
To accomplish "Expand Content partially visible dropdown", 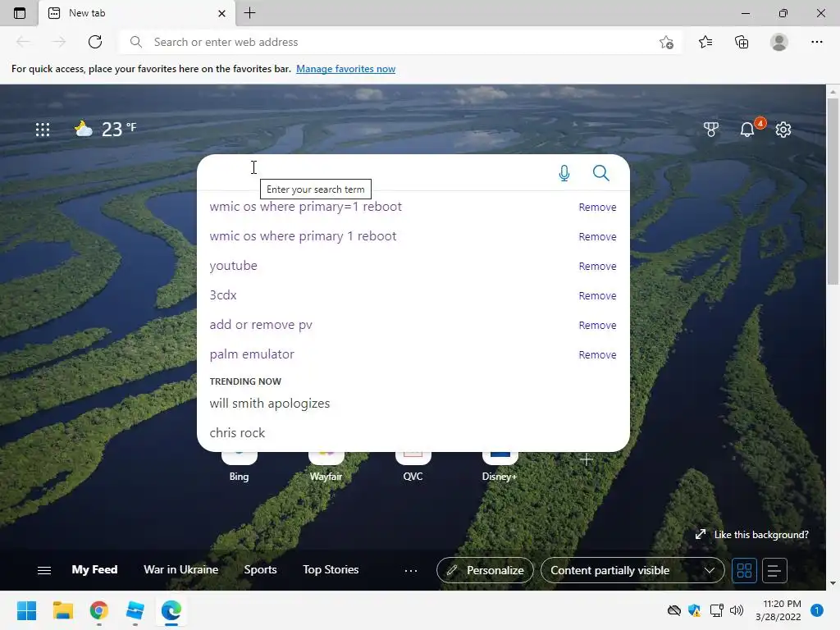I will [x=632, y=571].
